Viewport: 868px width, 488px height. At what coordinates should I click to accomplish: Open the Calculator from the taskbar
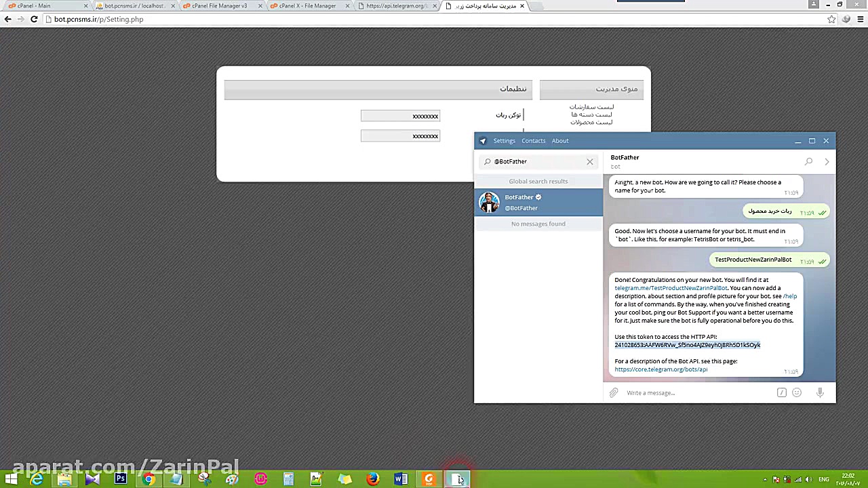pos(288,479)
